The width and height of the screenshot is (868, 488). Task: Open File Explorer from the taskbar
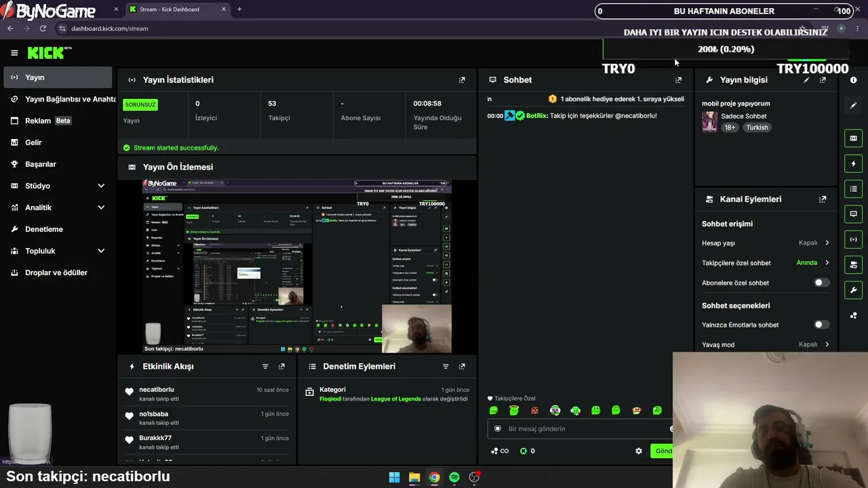click(x=414, y=477)
